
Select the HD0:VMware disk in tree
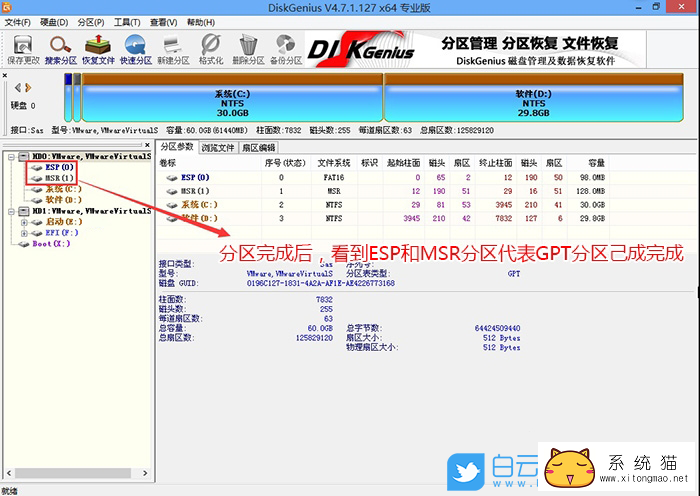pos(91,156)
